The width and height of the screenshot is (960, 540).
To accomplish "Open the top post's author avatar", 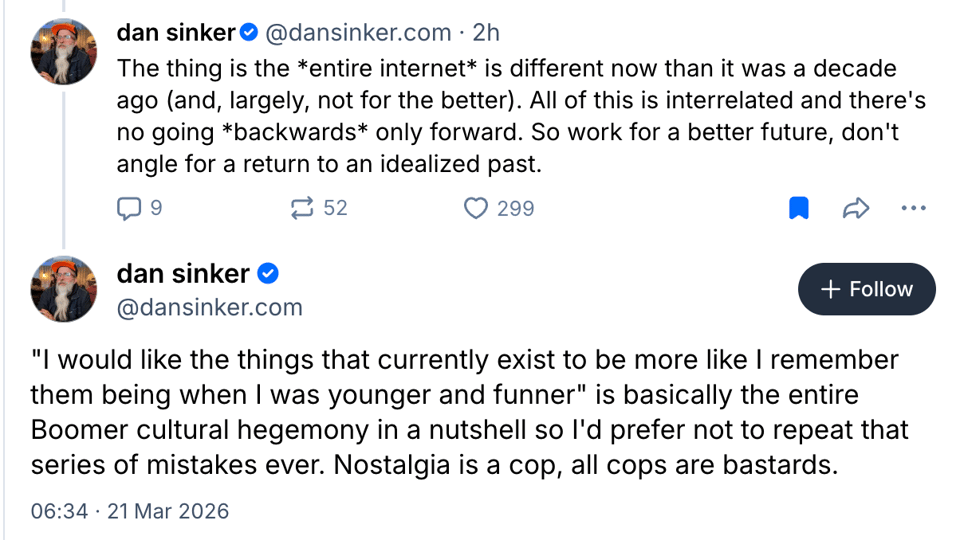I will click(64, 51).
